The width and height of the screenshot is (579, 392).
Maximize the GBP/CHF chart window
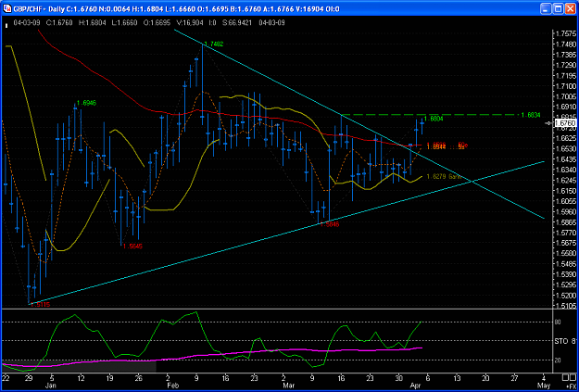pos(558,9)
